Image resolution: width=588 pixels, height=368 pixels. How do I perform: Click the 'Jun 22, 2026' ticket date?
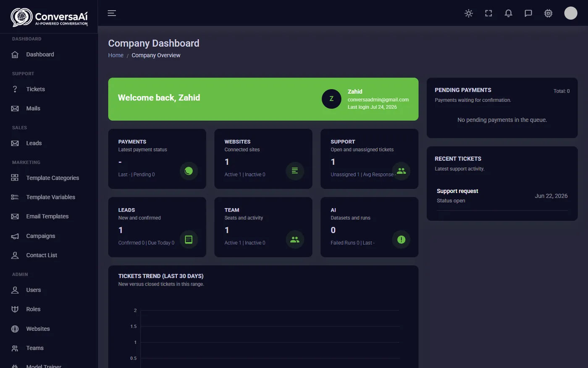[x=551, y=196]
